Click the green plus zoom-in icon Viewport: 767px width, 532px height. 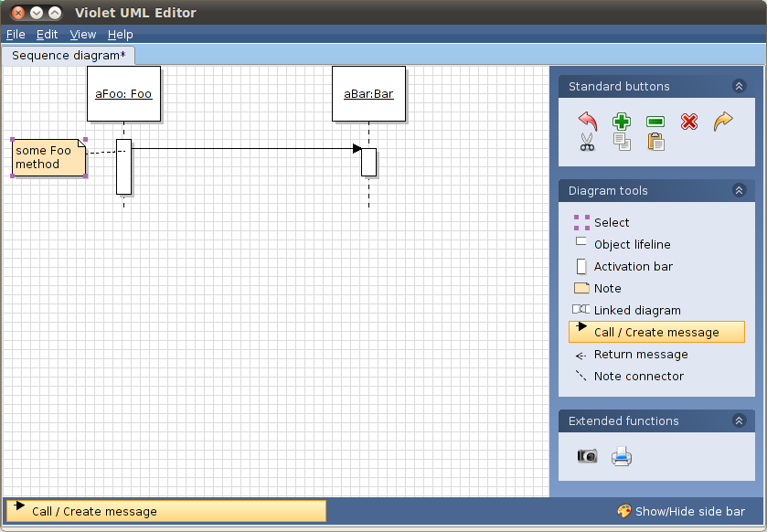(622, 122)
